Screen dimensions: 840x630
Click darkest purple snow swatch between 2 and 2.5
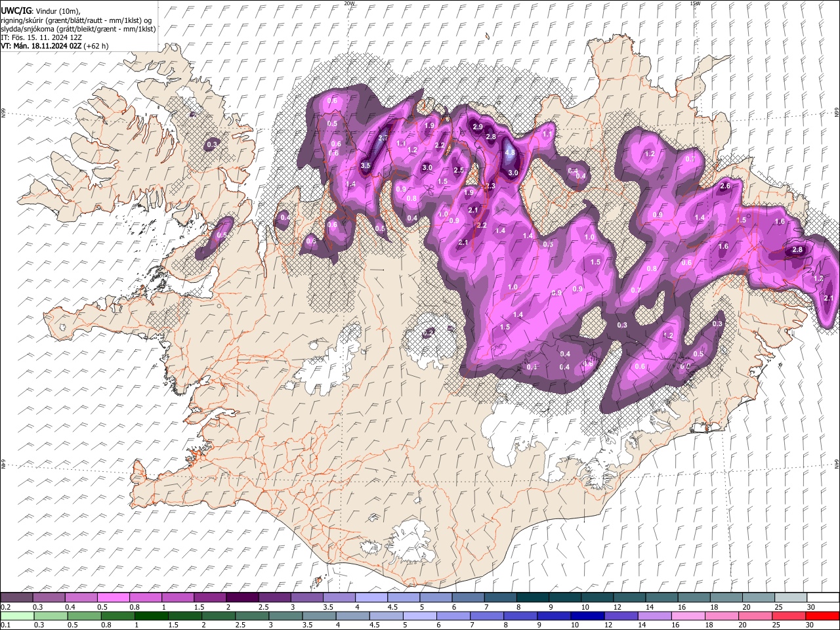(242, 597)
